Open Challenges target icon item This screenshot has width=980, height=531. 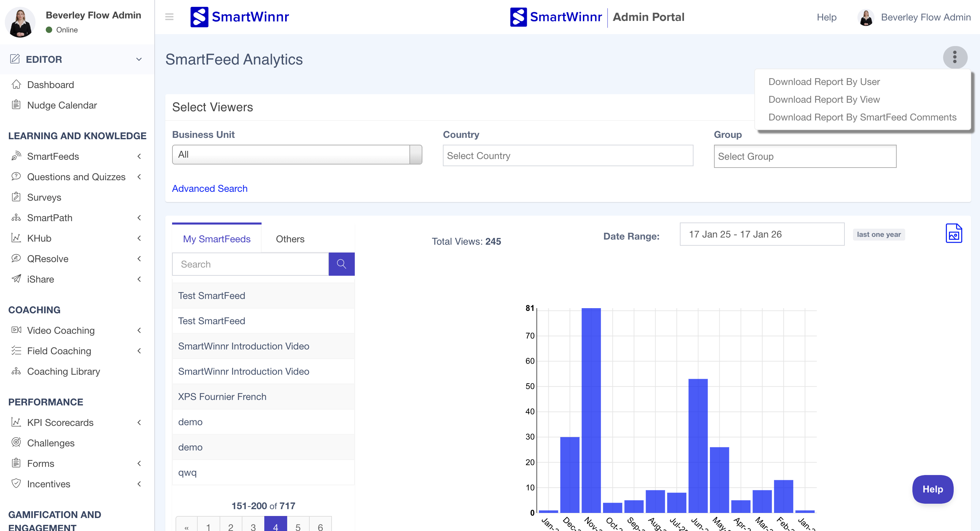[x=16, y=442]
